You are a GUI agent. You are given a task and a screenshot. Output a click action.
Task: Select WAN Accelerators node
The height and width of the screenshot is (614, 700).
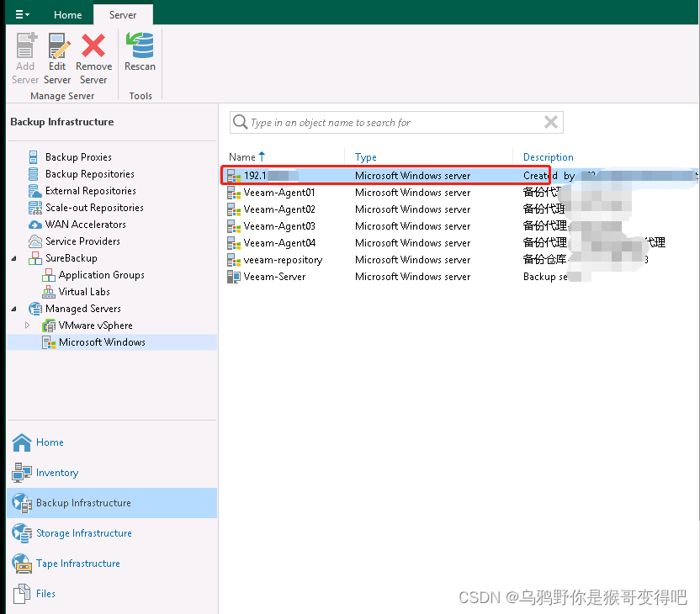86,225
